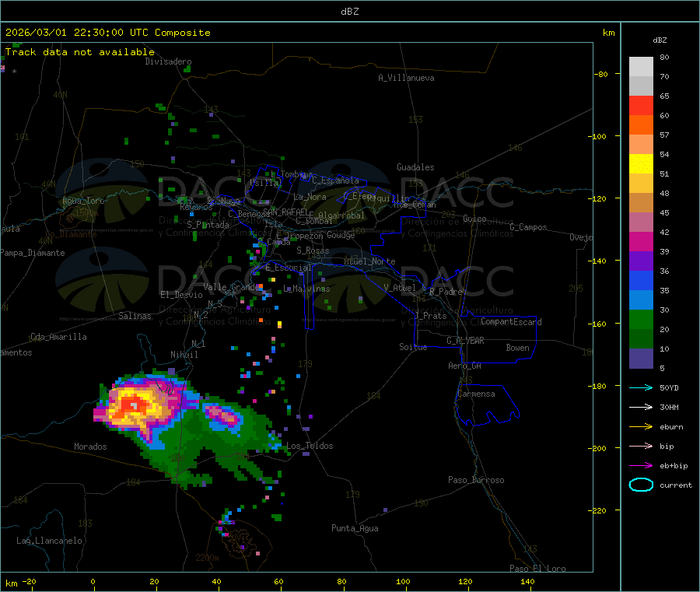The height and width of the screenshot is (592, 700).
Task: Click the 2026/03/01 22:30:00 UTC Composite timestamp
Action: tap(107, 33)
